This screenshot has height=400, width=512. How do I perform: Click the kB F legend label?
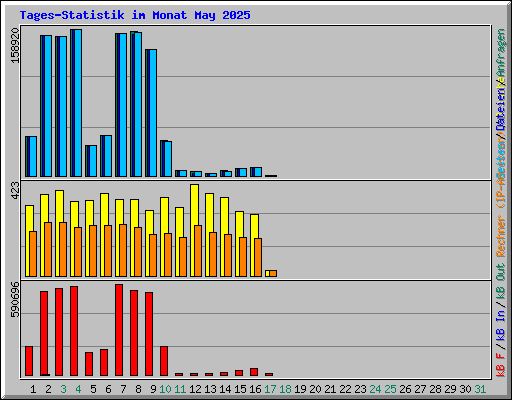[501, 365]
